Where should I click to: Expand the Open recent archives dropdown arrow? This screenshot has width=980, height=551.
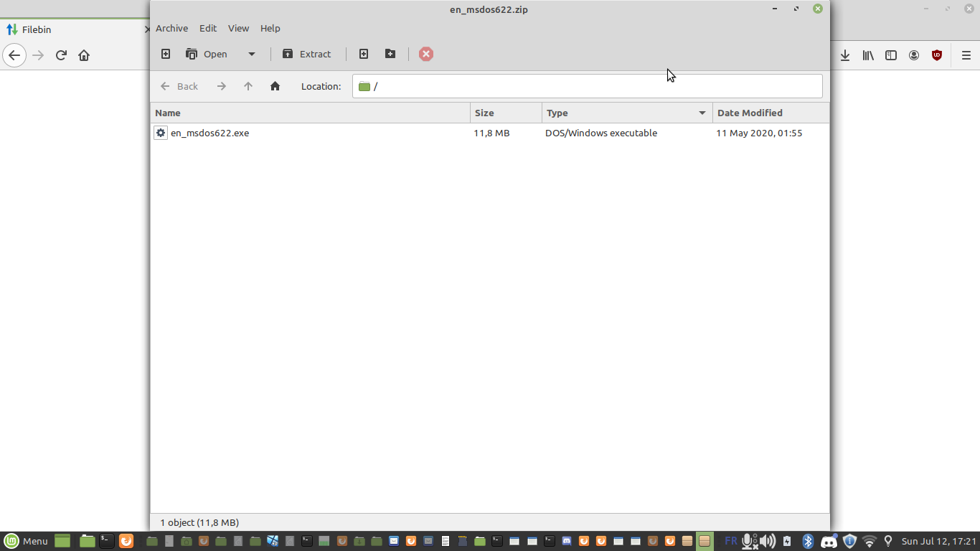(x=251, y=54)
